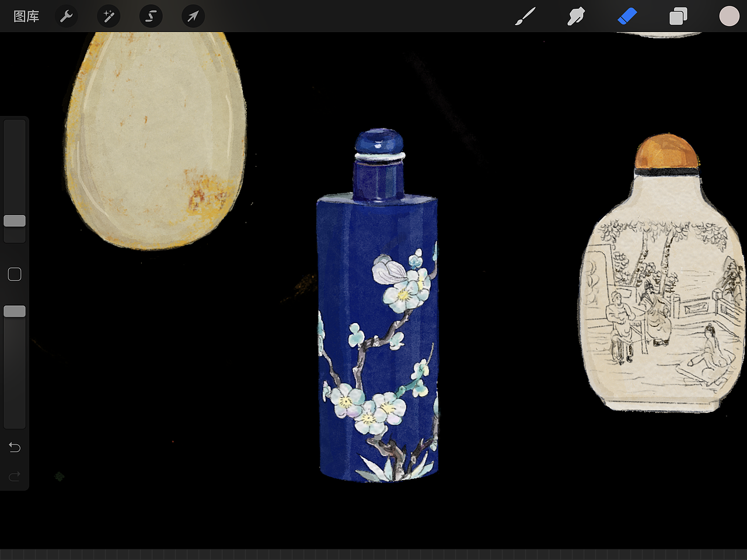The height and width of the screenshot is (560, 747).
Task: Undo the last stroke
Action: pyautogui.click(x=15, y=447)
